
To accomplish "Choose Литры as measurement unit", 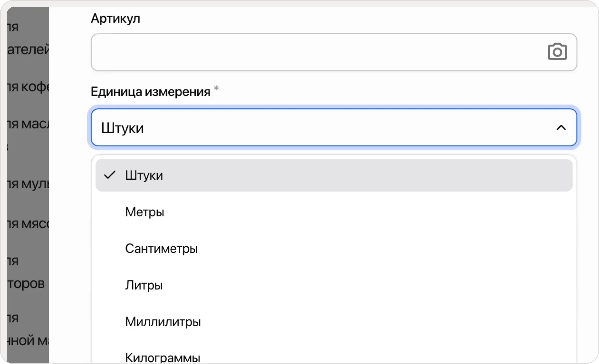I will click(144, 285).
